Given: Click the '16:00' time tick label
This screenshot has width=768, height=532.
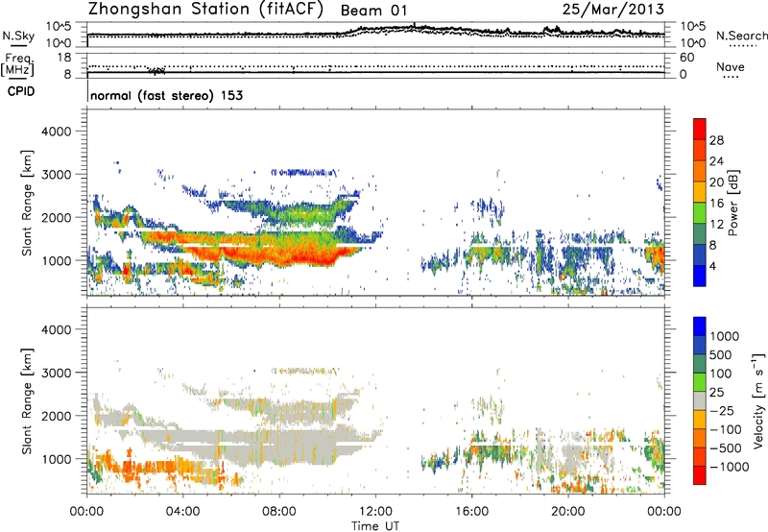Looking at the screenshot, I should tap(471, 512).
